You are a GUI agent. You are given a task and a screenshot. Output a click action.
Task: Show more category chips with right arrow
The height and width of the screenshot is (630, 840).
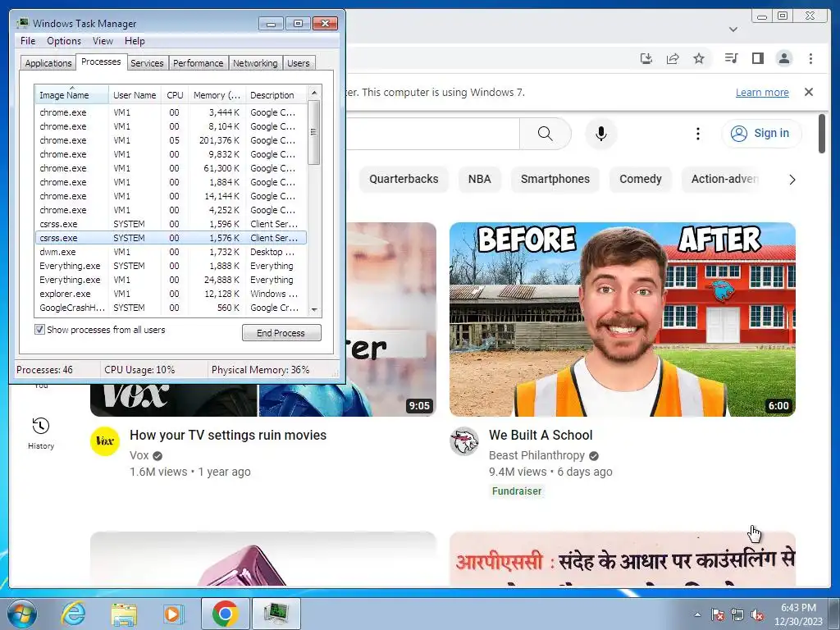(792, 180)
